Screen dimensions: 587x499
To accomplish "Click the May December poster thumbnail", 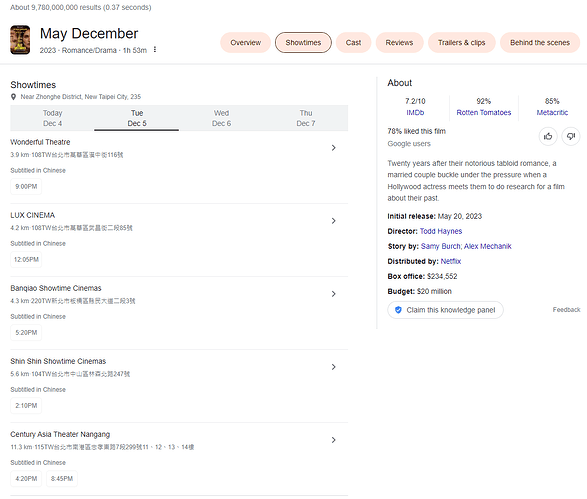I will coord(20,40).
